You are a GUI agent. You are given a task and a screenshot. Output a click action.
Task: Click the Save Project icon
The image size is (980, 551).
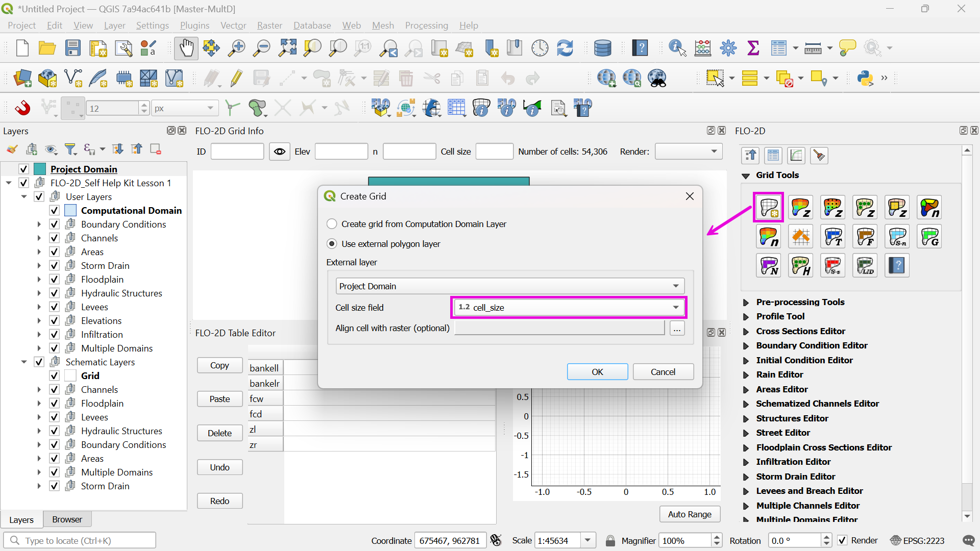[73, 48]
